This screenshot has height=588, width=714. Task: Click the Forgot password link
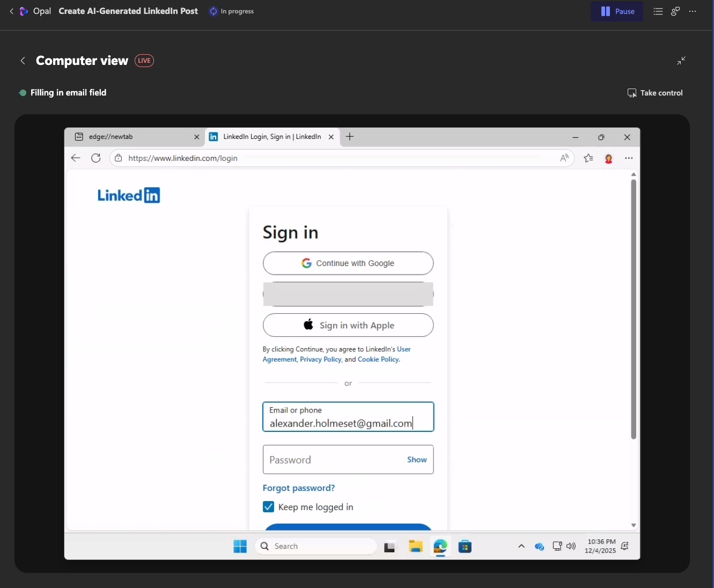(299, 488)
